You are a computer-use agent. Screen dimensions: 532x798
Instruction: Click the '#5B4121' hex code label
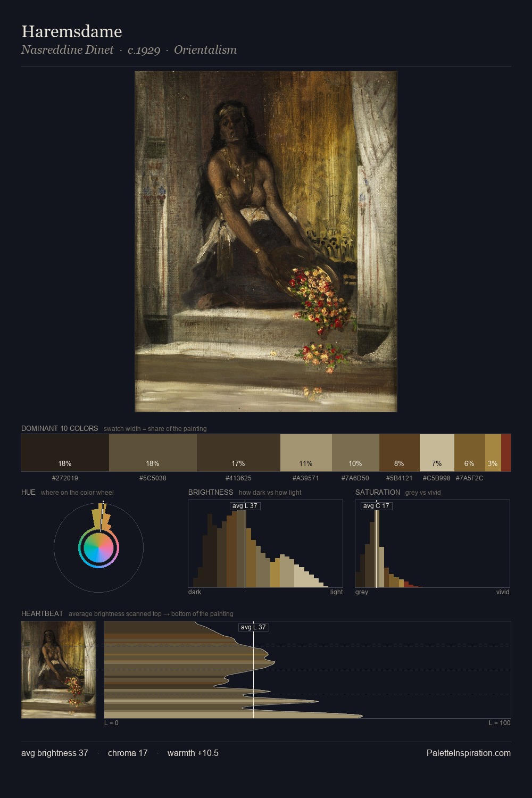tap(400, 478)
